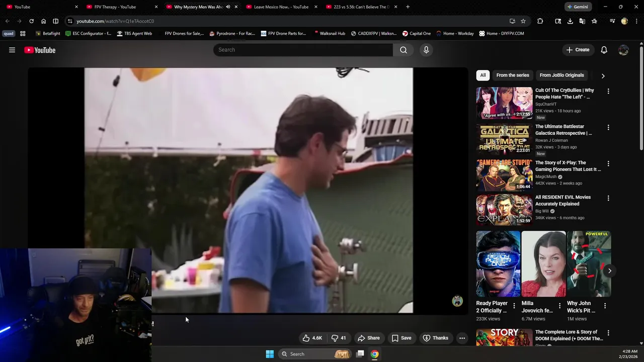Image resolution: width=644 pixels, height=362 pixels.
Task: Open options for Cult Of The CryBullies video
Action: click(x=608, y=91)
